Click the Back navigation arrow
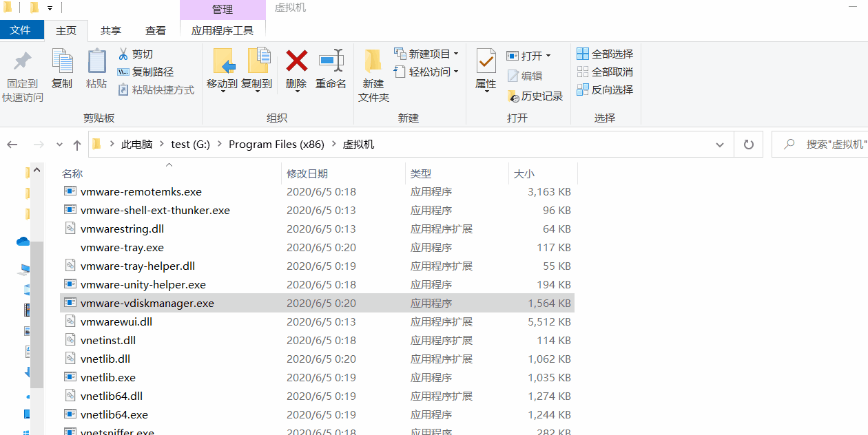868x435 pixels. click(x=12, y=145)
